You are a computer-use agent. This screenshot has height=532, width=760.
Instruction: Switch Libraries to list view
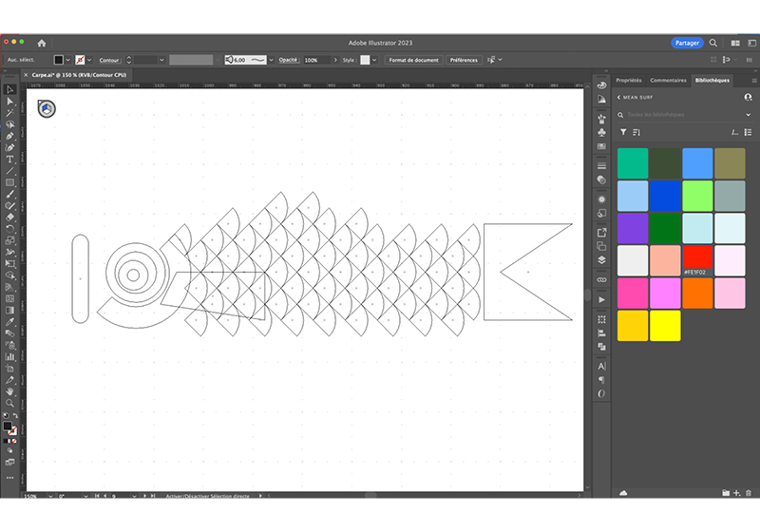(749, 132)
